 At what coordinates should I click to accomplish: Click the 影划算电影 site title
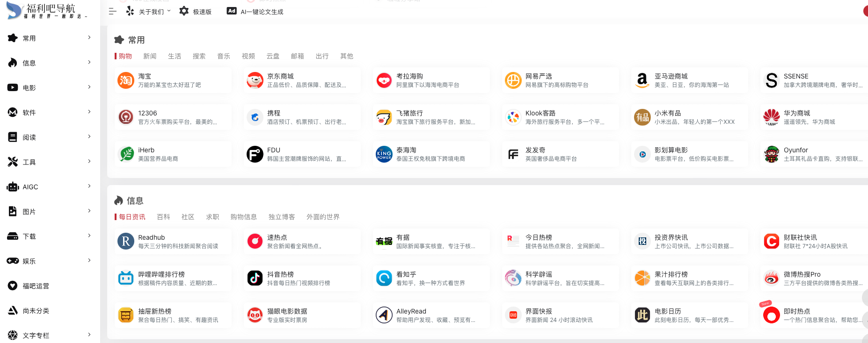(x=671, y=150)
